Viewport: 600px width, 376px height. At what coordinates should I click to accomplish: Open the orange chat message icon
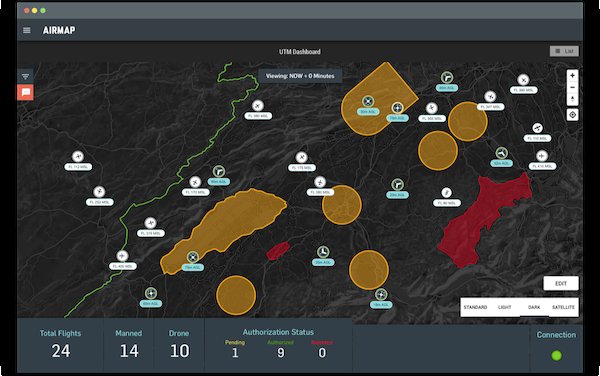click(x=26, y=92)
